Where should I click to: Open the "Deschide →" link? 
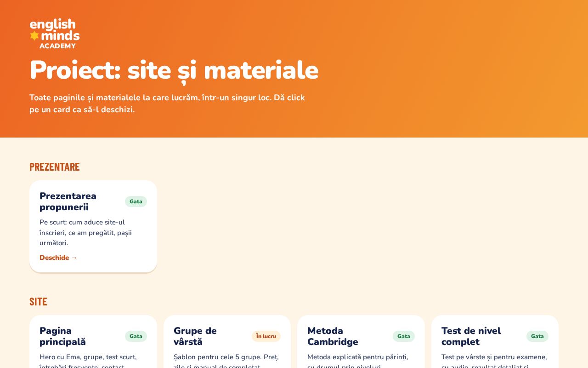[x=58, y=258]
